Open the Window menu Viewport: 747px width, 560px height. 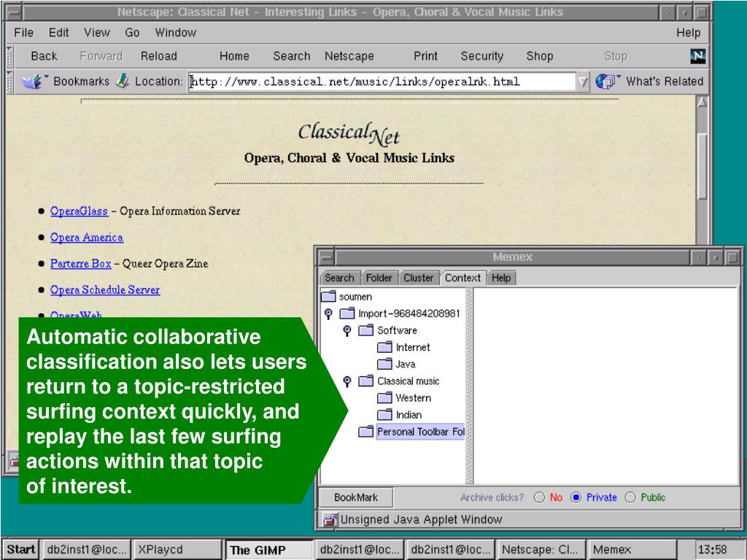click(x=175, y=32)
